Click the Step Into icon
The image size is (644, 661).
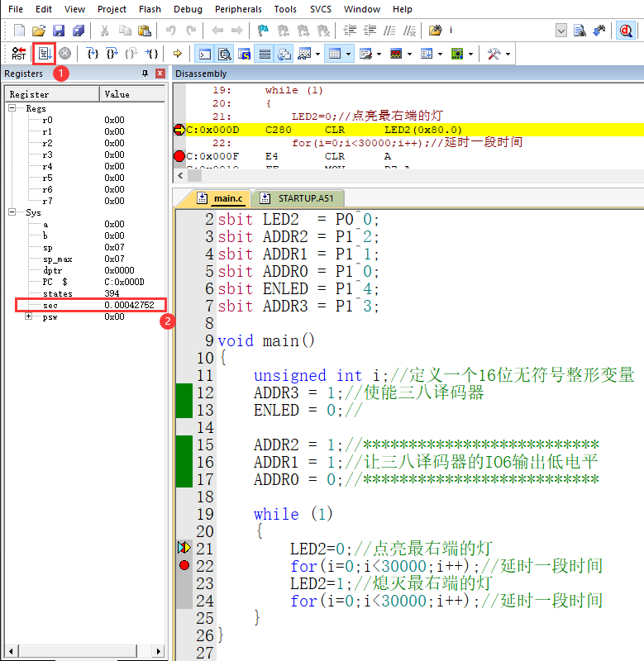[x=93, y=54]
